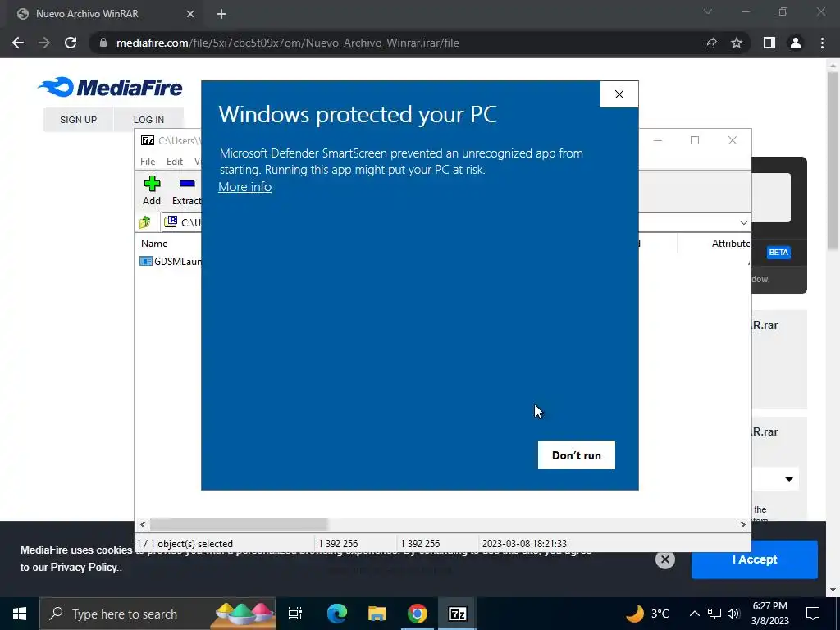Image resolution: width=840 pixels, height=630 pixels.
Task: Share this page icon in Chrome
Action: pos(710,43)
